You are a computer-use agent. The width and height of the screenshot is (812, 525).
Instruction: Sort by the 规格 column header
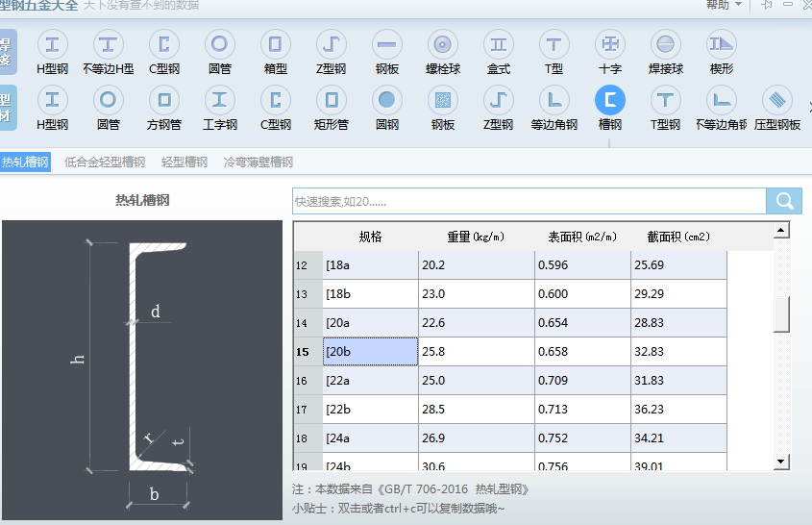coord(370,237)
